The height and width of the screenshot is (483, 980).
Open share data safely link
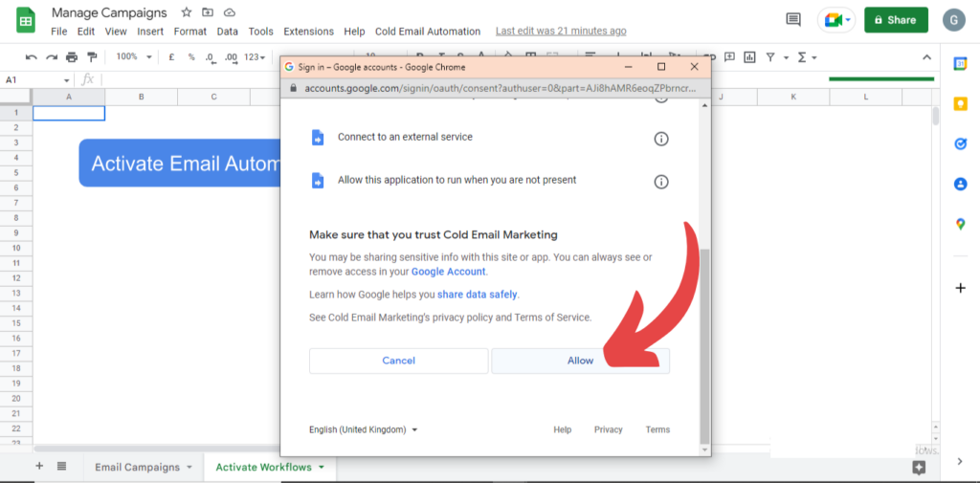477,295
